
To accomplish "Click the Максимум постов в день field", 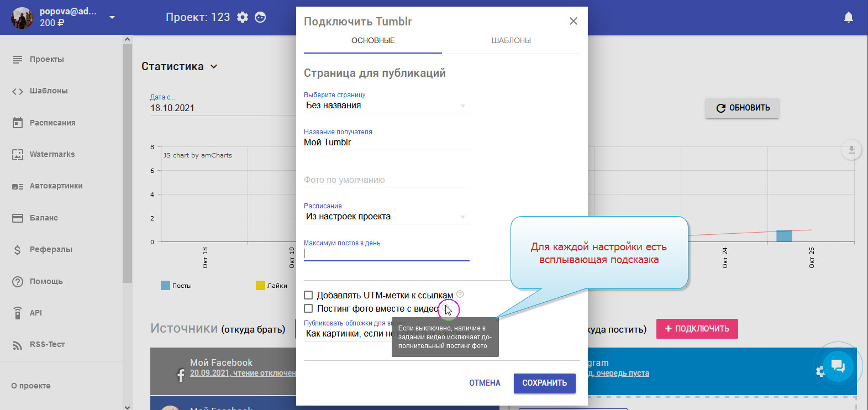I will 386,254.
